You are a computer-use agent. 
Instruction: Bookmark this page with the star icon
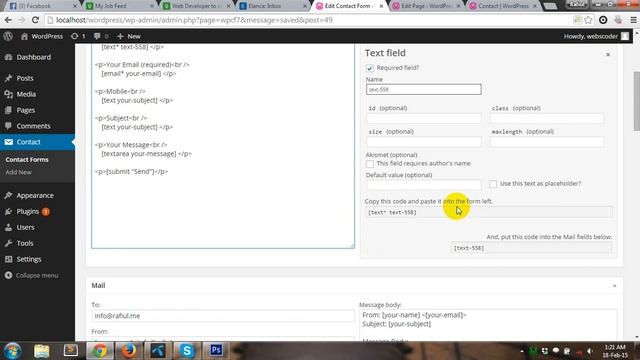588,20
